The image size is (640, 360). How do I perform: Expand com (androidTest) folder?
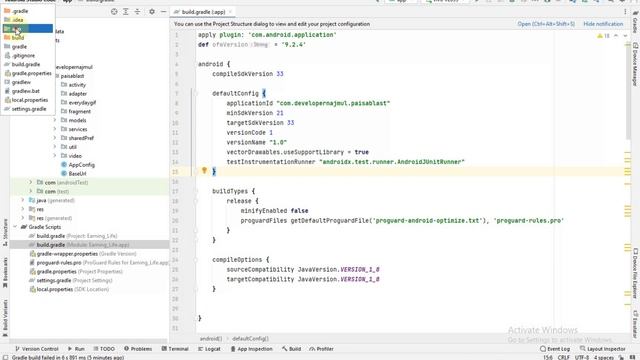click(x=31, y=182)
